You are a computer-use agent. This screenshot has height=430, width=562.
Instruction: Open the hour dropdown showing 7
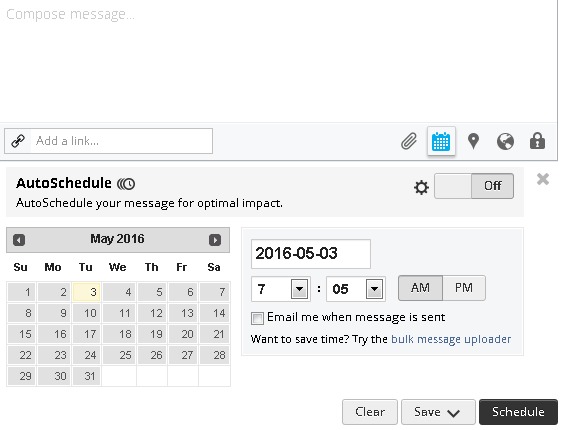pyautogui.click(x=281, y=289)
